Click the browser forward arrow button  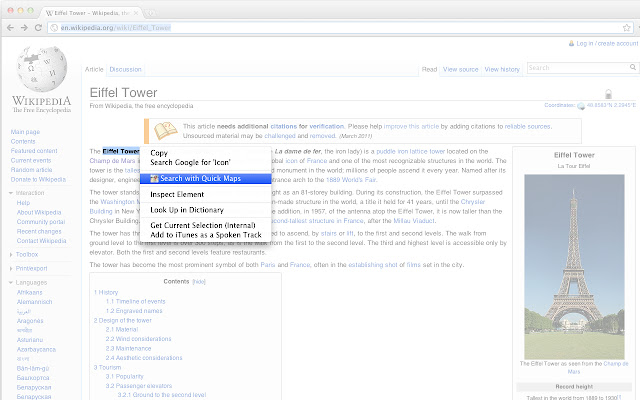[x=25, y=26]
